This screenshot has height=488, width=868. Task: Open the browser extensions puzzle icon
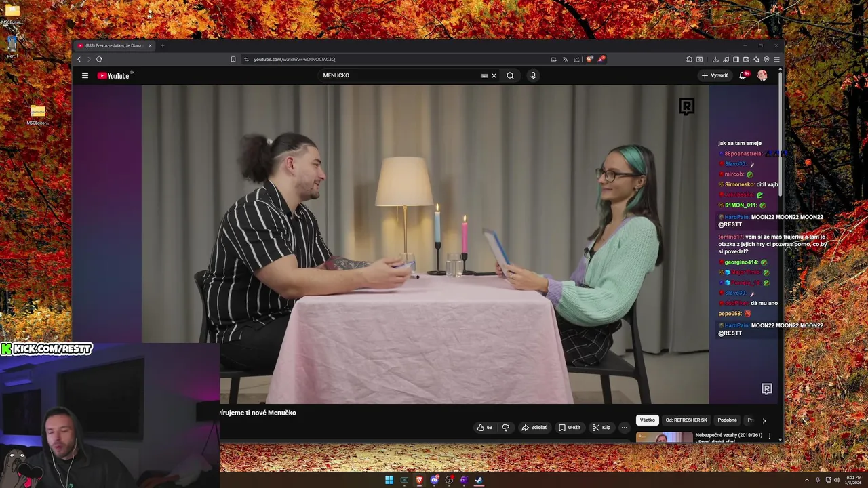(x=689, y=60)
